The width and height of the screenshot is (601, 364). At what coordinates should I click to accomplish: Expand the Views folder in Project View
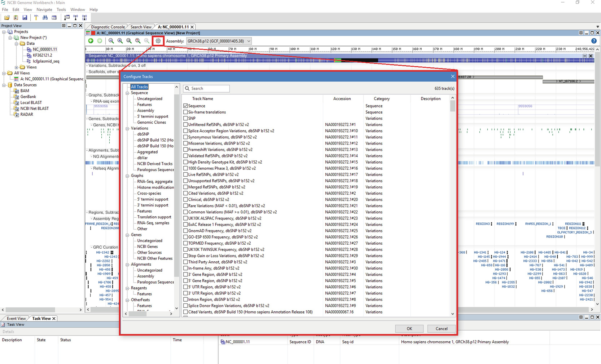click(16, 67)
